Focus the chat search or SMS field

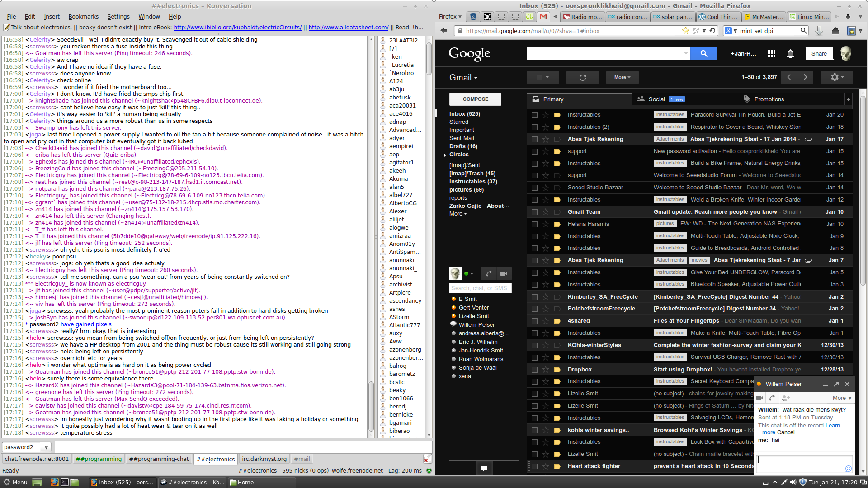[x=480, y=288]
